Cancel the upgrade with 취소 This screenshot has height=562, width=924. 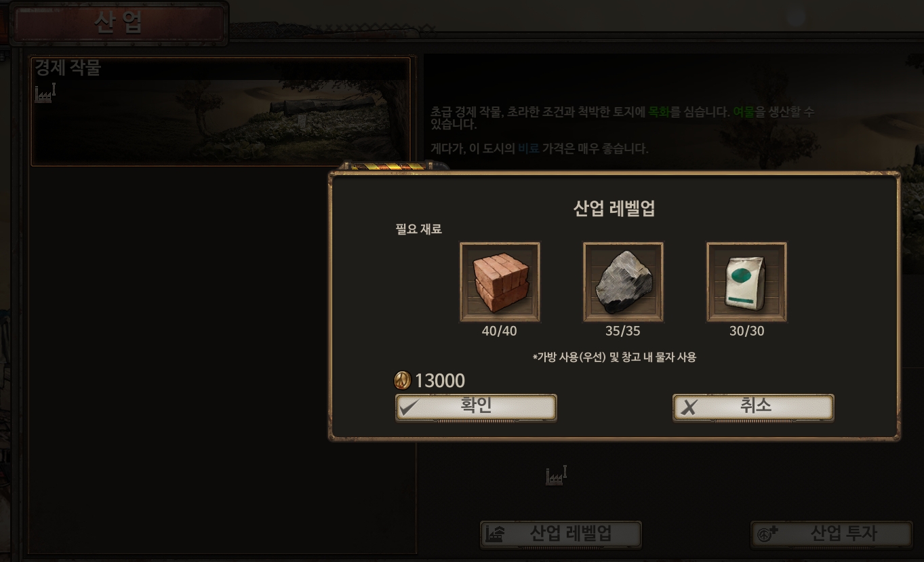753,407
